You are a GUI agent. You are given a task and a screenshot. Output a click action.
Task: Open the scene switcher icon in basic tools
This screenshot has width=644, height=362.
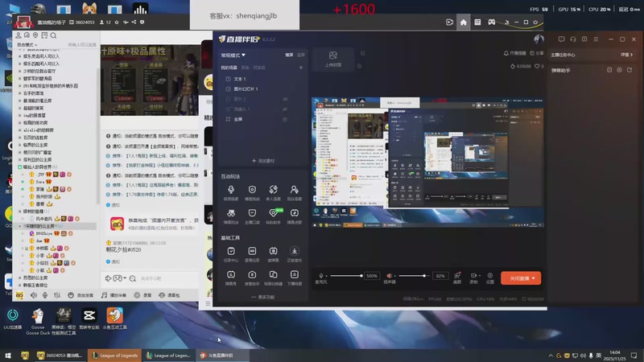273,274
